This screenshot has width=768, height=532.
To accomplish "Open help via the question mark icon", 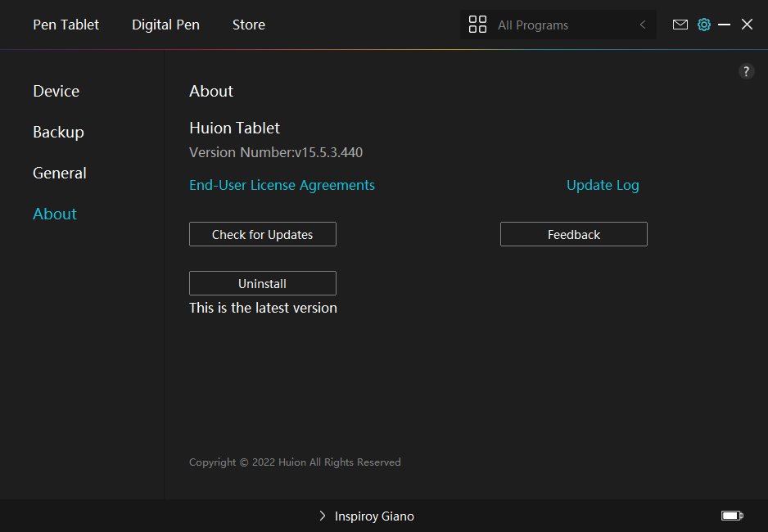I will [x=746, y=71].
